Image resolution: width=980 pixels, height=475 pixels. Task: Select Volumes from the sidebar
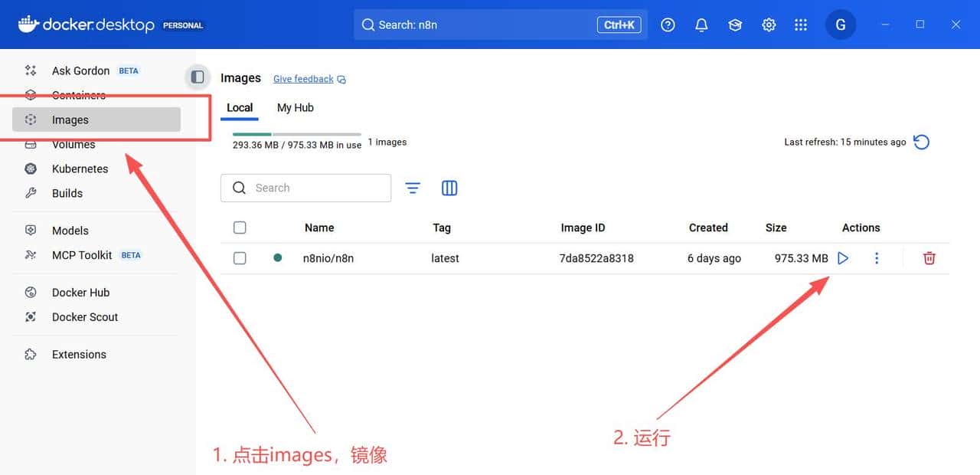coord(73,144)
